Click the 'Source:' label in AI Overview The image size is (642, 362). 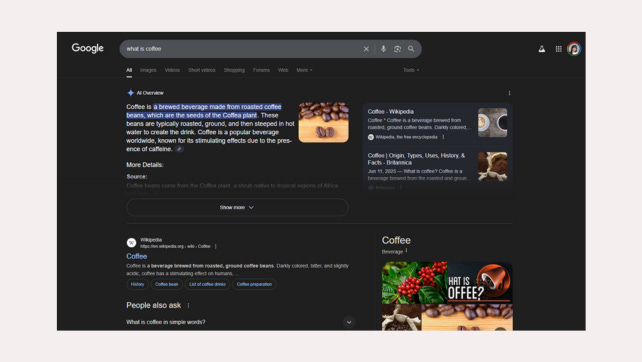click(x=137, y=176)
